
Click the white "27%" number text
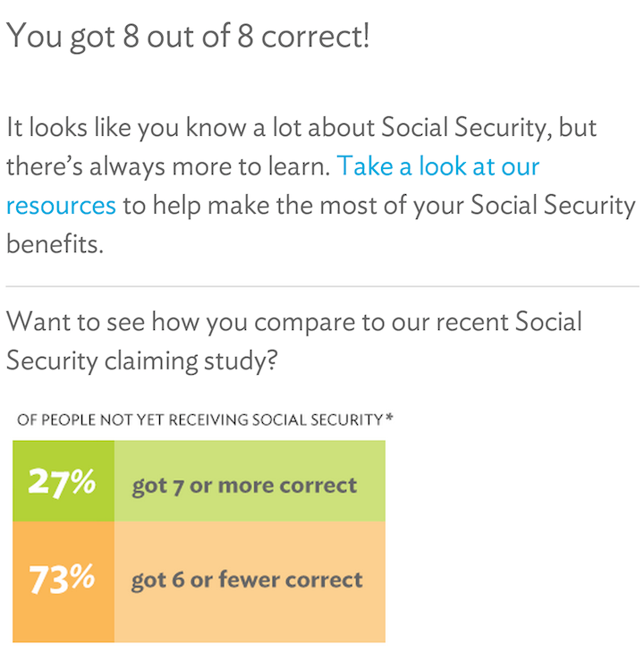(x=62, y=481)
